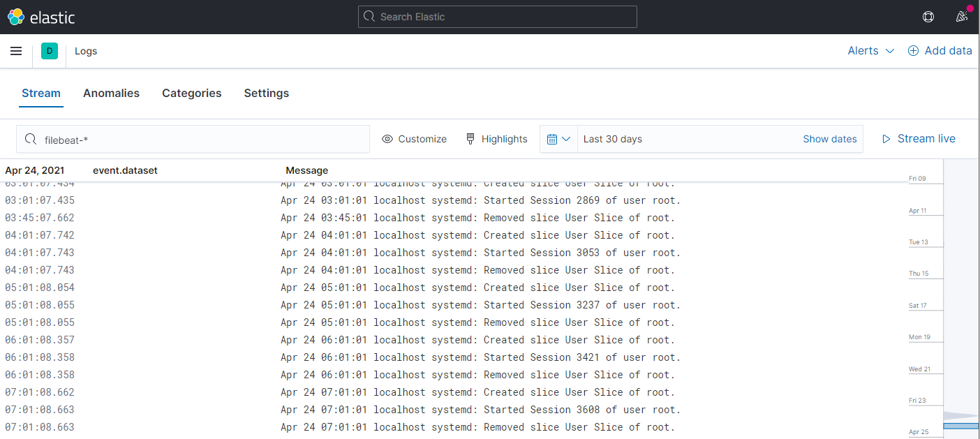This screenshot has height=439, width=980.
Task: Click the filebeat-* query input
Action: point(193,139)
